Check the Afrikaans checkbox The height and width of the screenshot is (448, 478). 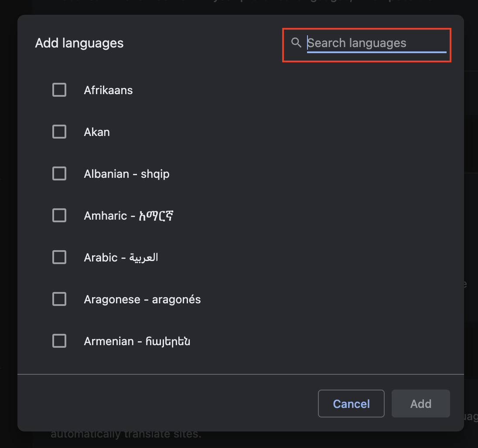point(59,90)
